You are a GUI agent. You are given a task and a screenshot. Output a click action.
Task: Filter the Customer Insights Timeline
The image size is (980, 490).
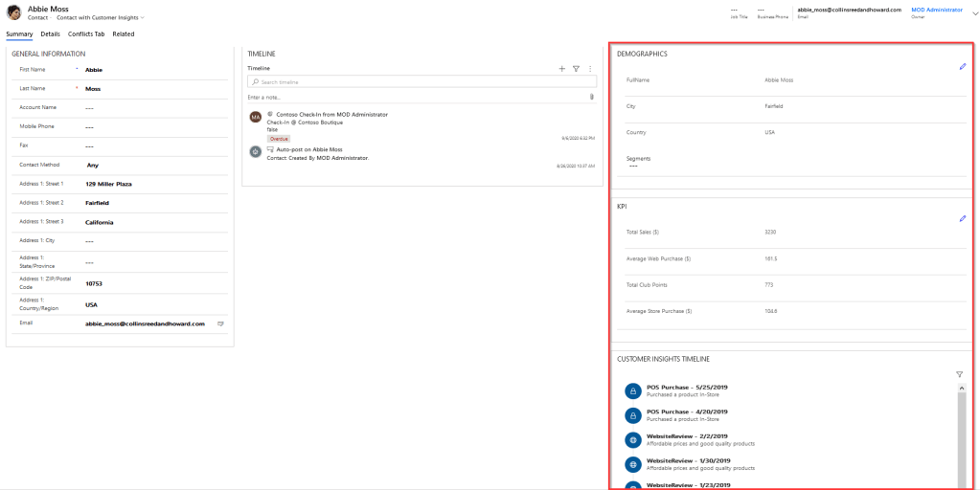959,374
